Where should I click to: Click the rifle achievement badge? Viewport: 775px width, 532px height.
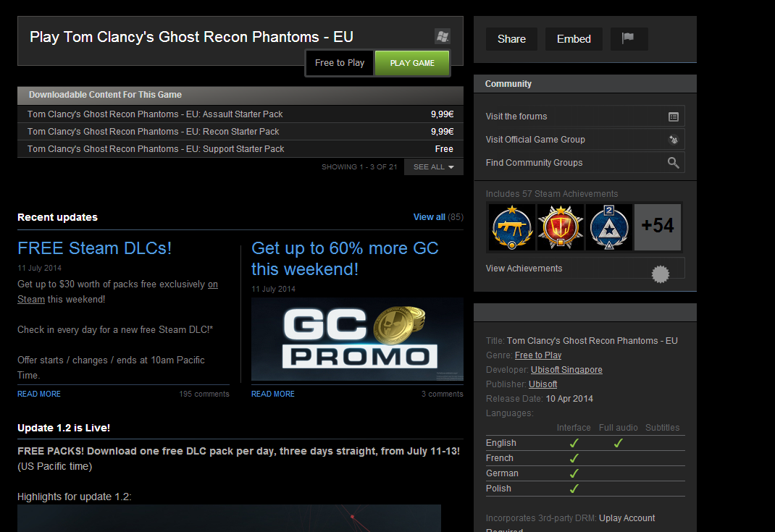tap(512, 227)
